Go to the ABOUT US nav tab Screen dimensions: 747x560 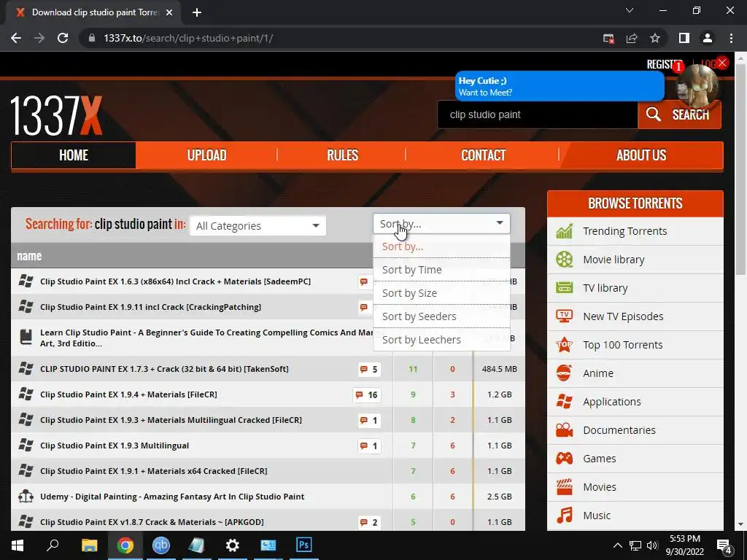pyautogui.click(x=641, y=155)
